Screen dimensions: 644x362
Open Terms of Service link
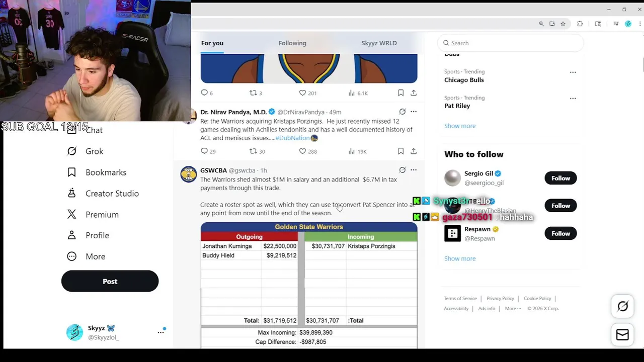tap(460, 299)
